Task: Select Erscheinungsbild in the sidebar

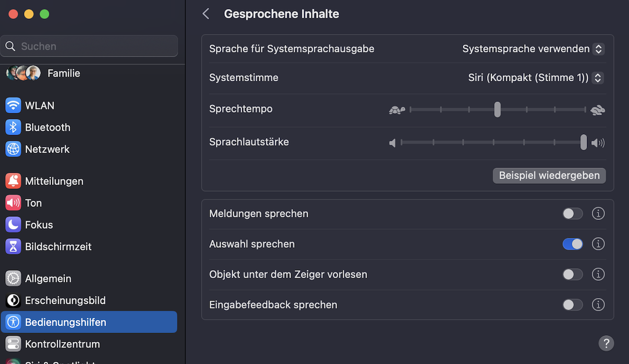Action: pos(65,301)
